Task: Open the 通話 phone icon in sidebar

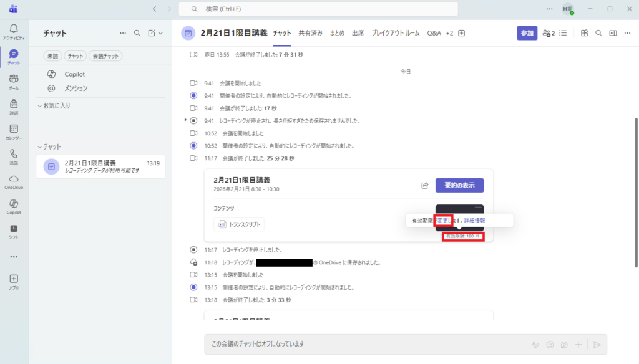Action: [x=14, y=154]
